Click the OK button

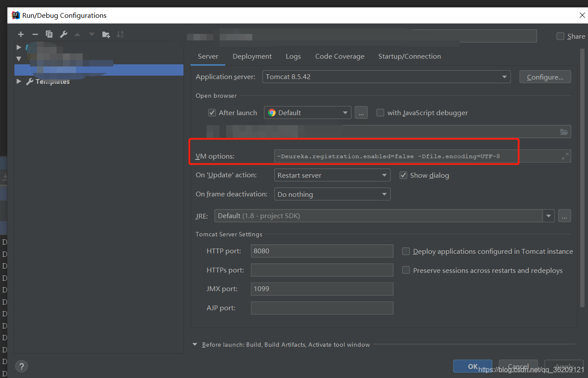(x=473, y=366)
